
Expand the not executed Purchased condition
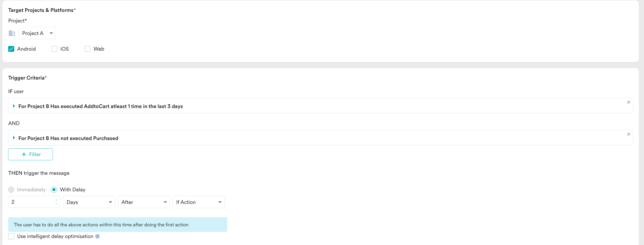[14, 138]
